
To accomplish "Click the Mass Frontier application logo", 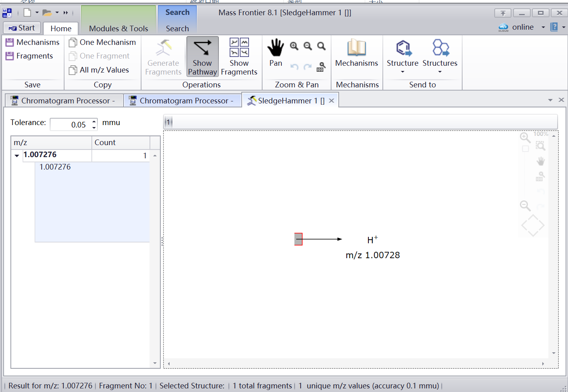I will (7, 13).
